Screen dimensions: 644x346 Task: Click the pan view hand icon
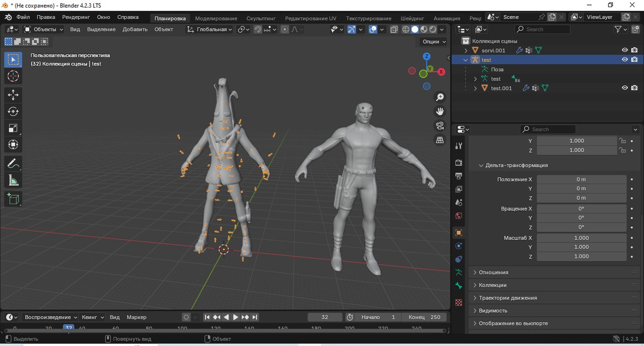click(x=440, y=111)
